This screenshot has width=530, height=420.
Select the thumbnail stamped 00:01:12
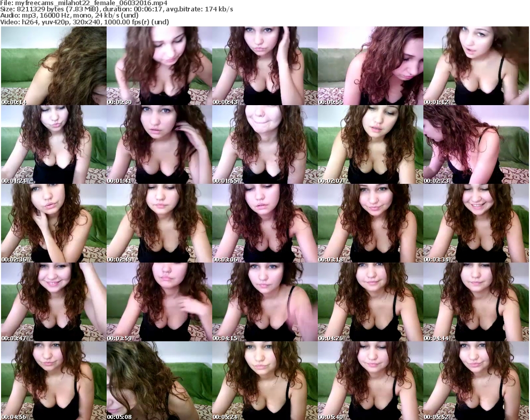[x=476, y=66]
